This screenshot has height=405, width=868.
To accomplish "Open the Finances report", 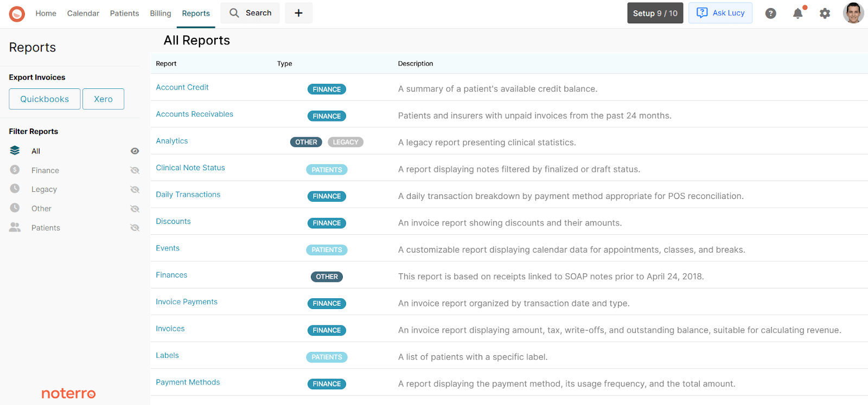I will (x=171, y=275).
